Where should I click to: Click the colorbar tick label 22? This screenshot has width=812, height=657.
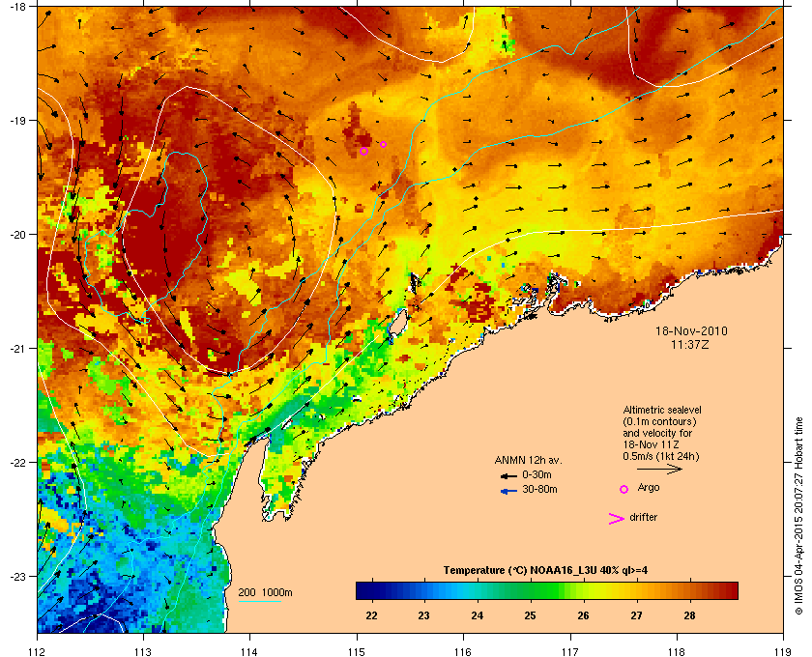[372, 615]
